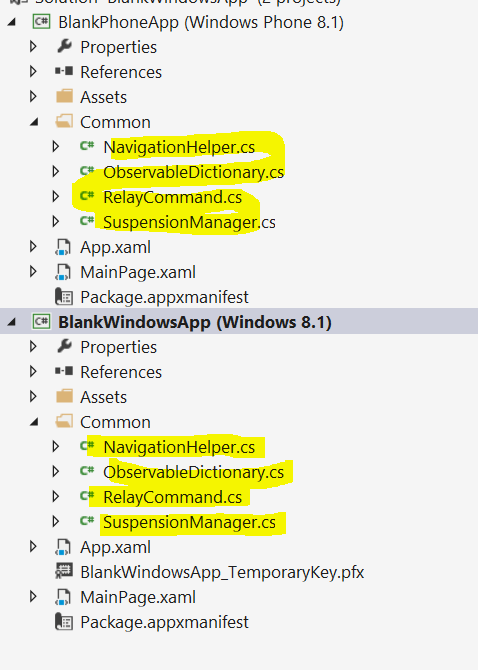The width and height of the screenshot is (478, 670).
Task: Expand BlankWindowsApp App.xaml node
Action: (x=33, y=547)
